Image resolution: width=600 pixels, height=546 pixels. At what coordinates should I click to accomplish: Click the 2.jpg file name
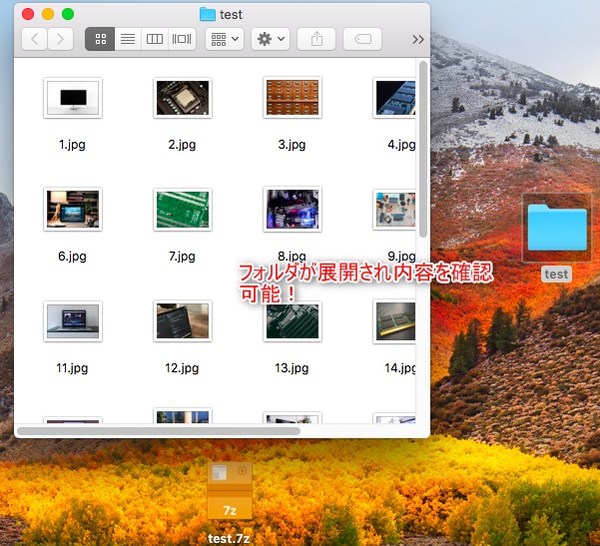(182, 145)
